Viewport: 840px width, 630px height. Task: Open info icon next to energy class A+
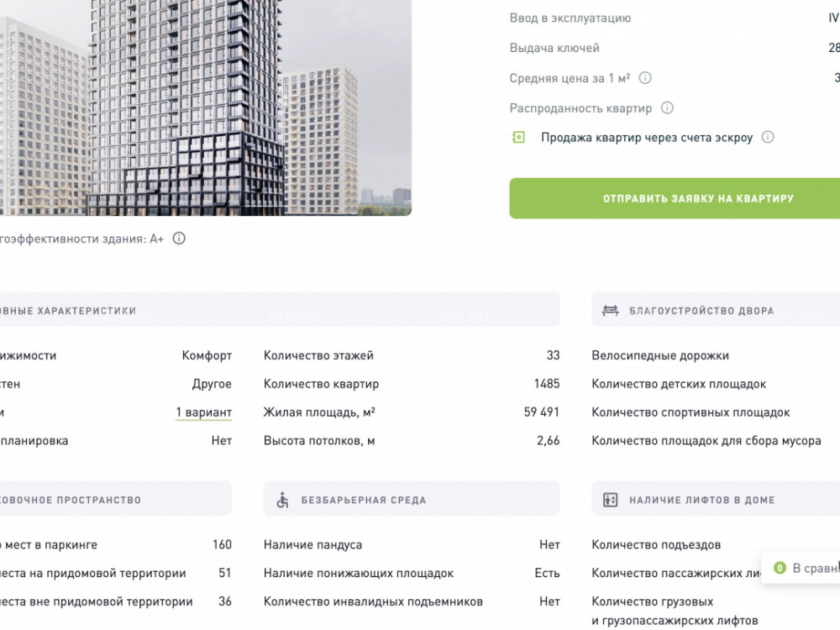[x=178, y=239]
